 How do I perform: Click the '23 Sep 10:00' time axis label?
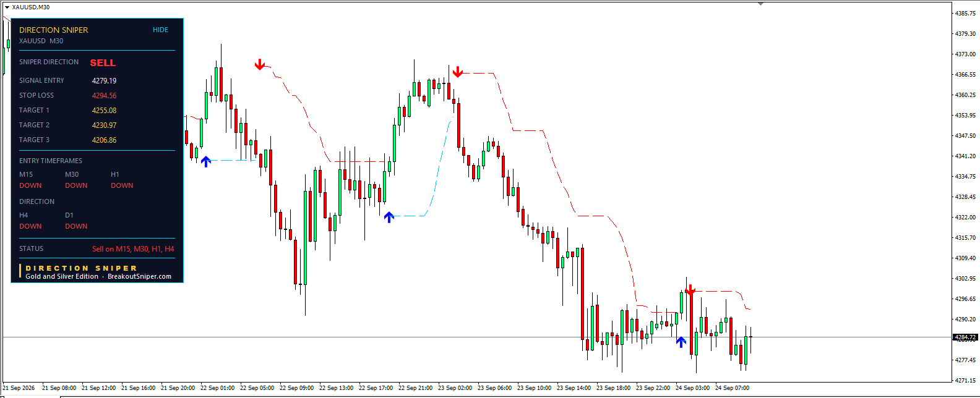535,388
